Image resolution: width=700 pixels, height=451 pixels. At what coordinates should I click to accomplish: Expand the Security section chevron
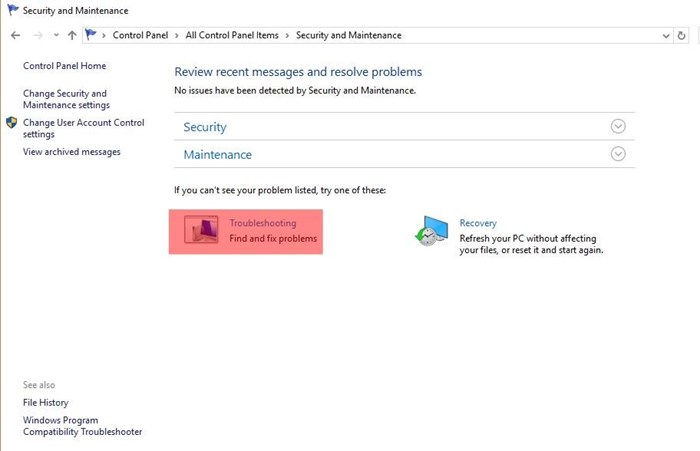[618, 126]
